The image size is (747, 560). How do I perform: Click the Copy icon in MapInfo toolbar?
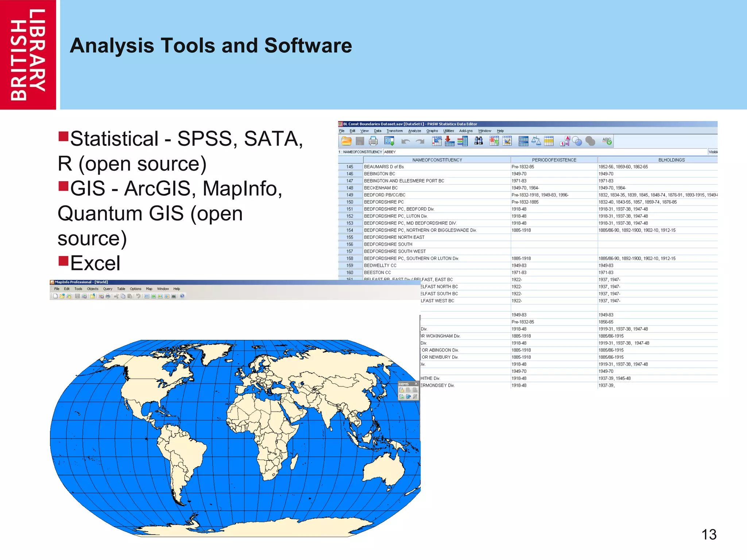point(123,296)
